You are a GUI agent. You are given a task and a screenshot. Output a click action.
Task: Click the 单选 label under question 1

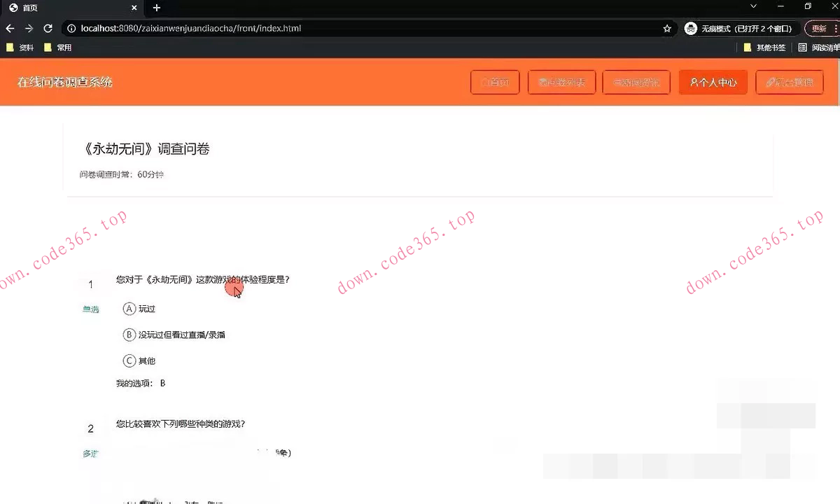(90, 309)
